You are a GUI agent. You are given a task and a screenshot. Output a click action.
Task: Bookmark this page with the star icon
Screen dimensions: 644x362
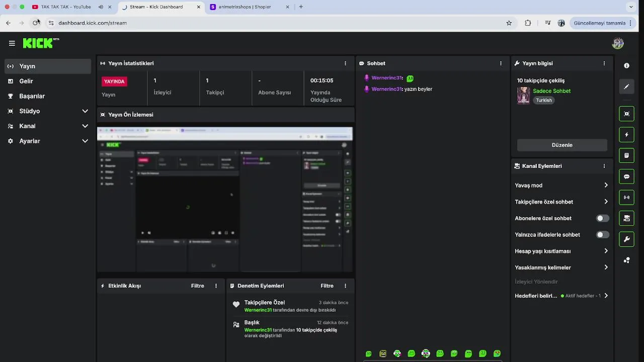click(509, 23)
